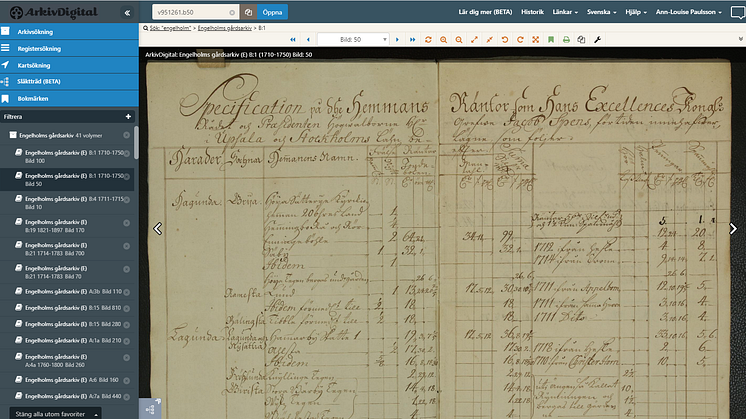Click the refresh/reset image icon
The height and width of the screenshot is (419, 746).
(x=428, y=39)
